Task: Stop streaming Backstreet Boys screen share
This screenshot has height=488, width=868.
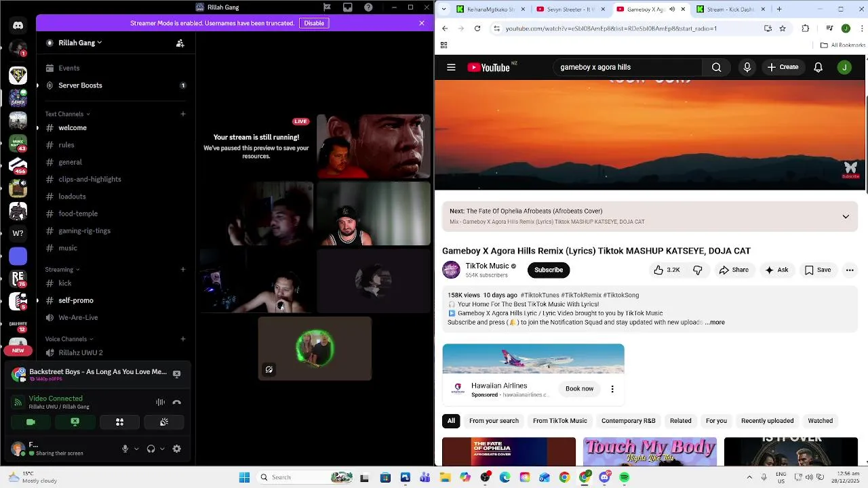Action: [x=176, y=373]
